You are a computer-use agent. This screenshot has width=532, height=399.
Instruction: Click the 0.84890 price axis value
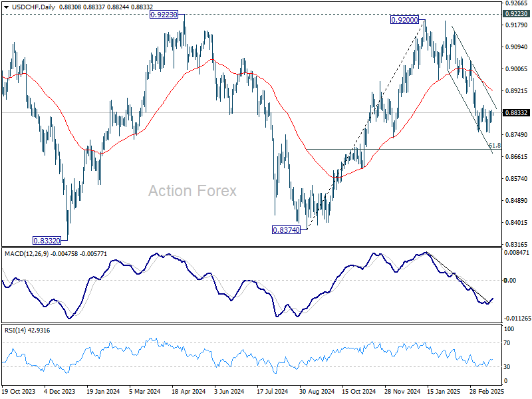pos(517,201)
